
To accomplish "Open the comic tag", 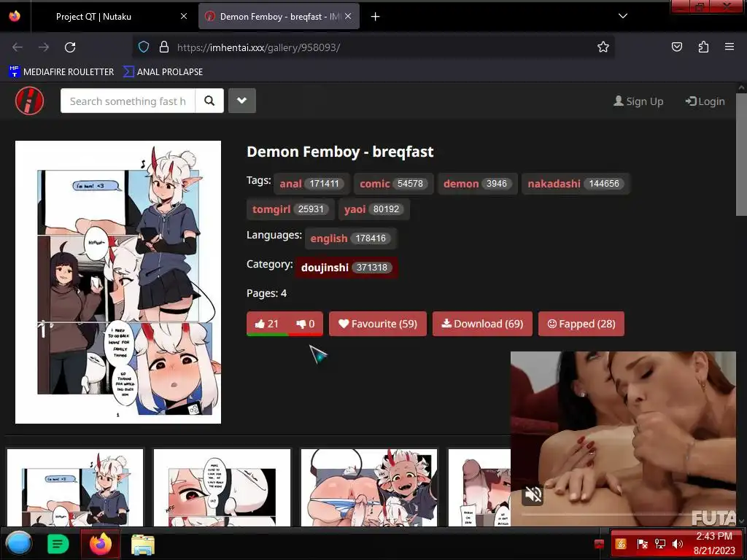I will tap(393, 184).
